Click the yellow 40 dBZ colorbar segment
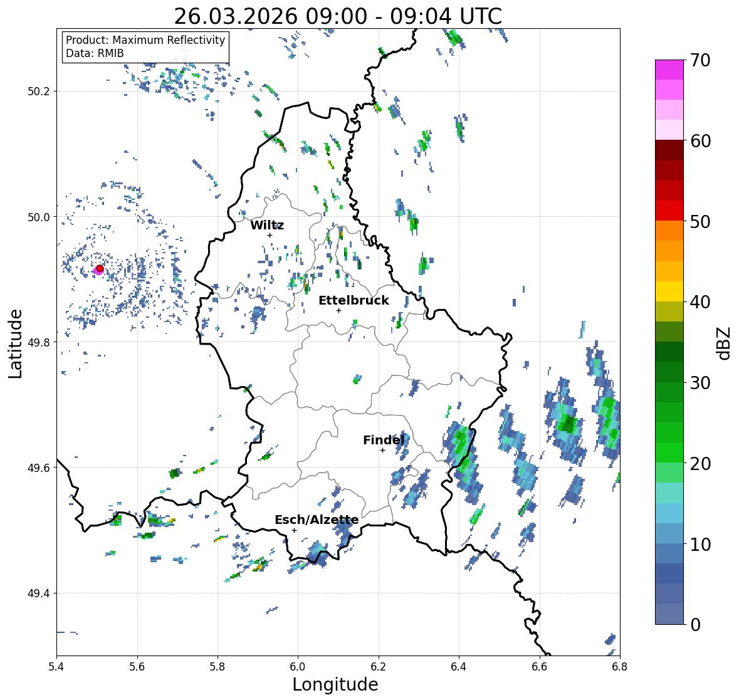This screenshot has height=700, width=739. pos(669,291)
